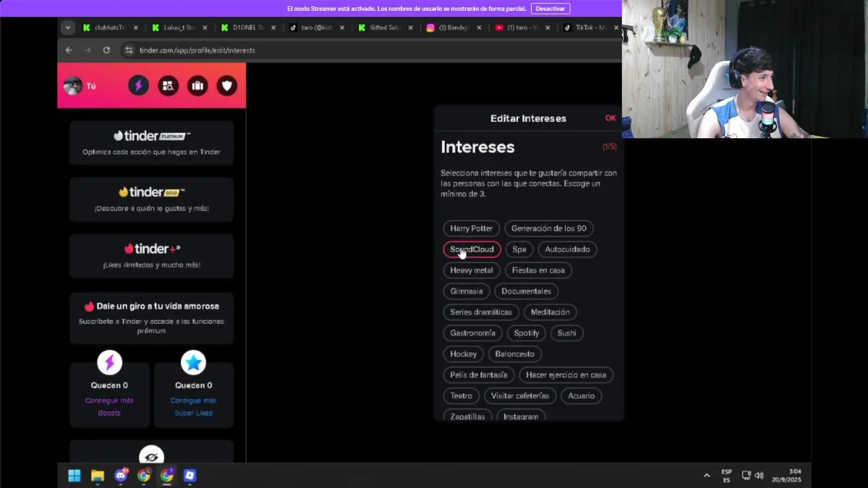Select the Hockey interest

463,354
